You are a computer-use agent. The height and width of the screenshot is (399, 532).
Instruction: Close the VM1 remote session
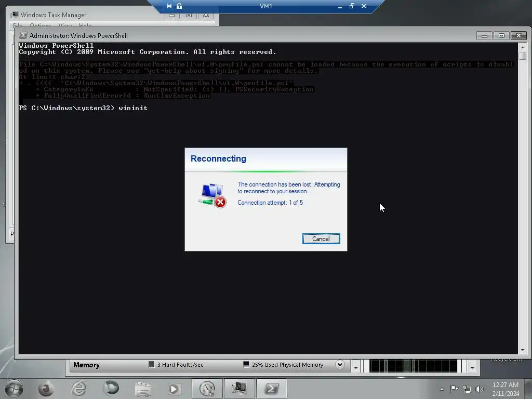point(364,6)
